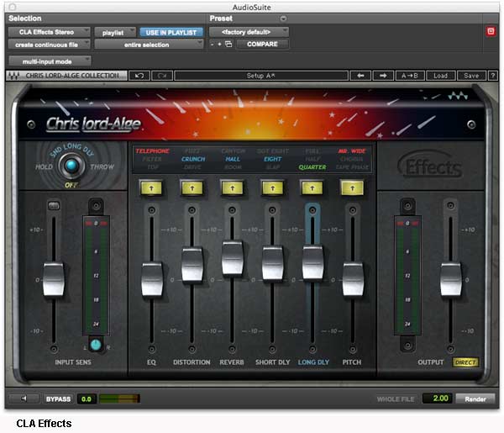Select TELEPHONE EQ mode
Screen dimensions: 504x433
click(x=152, y=150)
